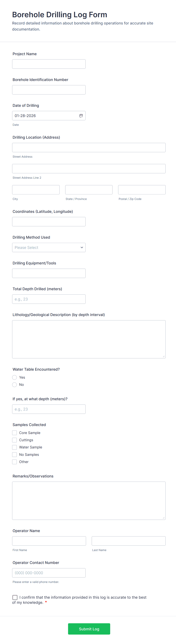The width and height of the screenshot is (176, 644).
Task: Select Yes for Water Table Encountered
Action: coord(14,377)
